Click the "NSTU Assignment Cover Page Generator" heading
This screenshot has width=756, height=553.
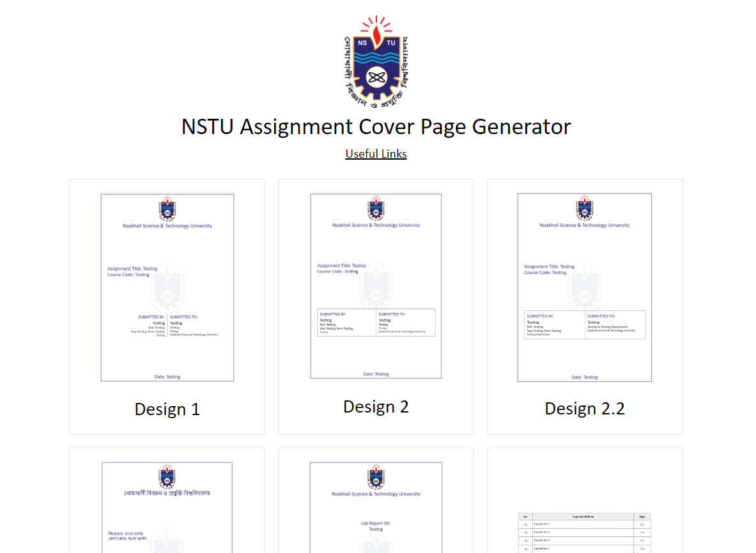click(x=376, y=126)
